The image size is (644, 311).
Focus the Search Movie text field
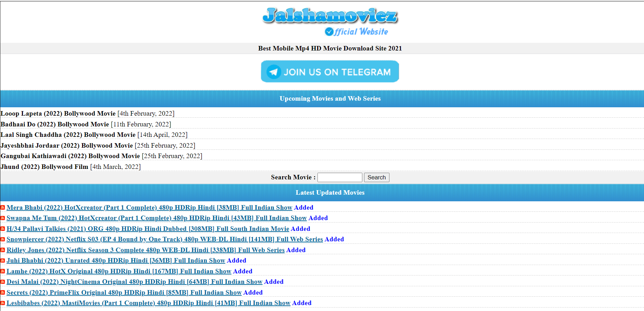[x=339, y=177]
